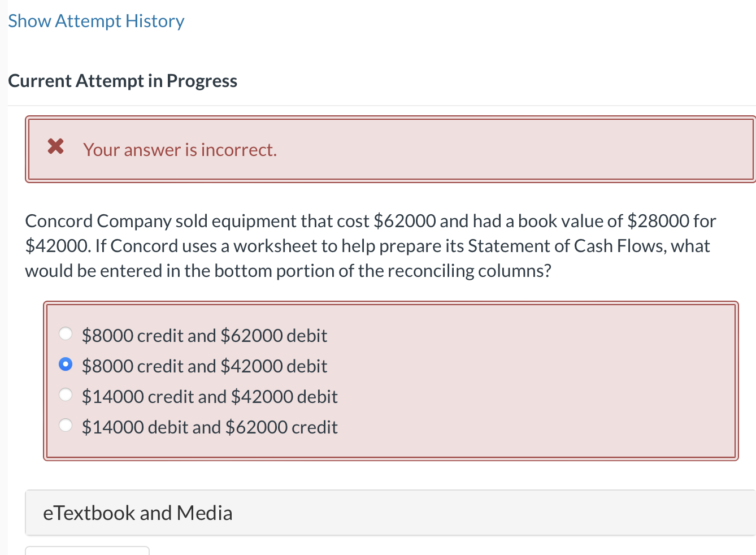Viewport: 756px width, 555px height.
Task: Deselect the $8000 credit and $42000 debit option
Action: point(66,365)
